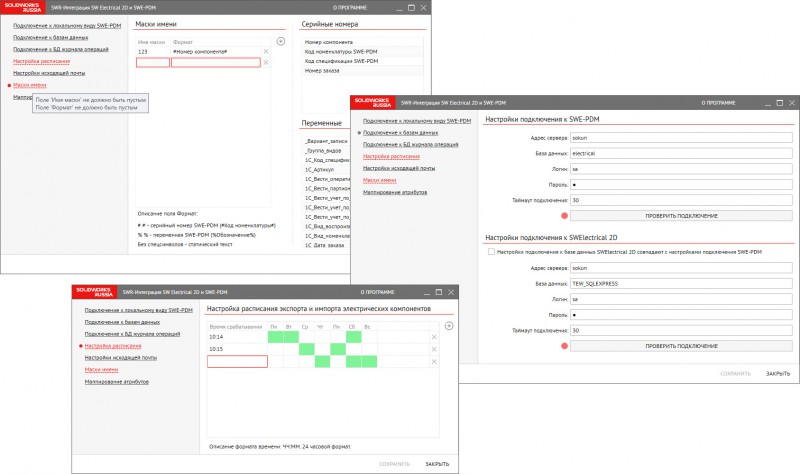800x474 pixels.
Task: Click СОХРАНИТЬ in the schedule window
Action: point(394,464)
